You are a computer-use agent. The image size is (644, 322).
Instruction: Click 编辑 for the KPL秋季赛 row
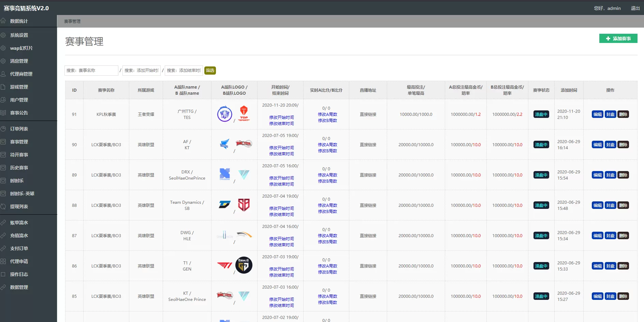point(597,114)
